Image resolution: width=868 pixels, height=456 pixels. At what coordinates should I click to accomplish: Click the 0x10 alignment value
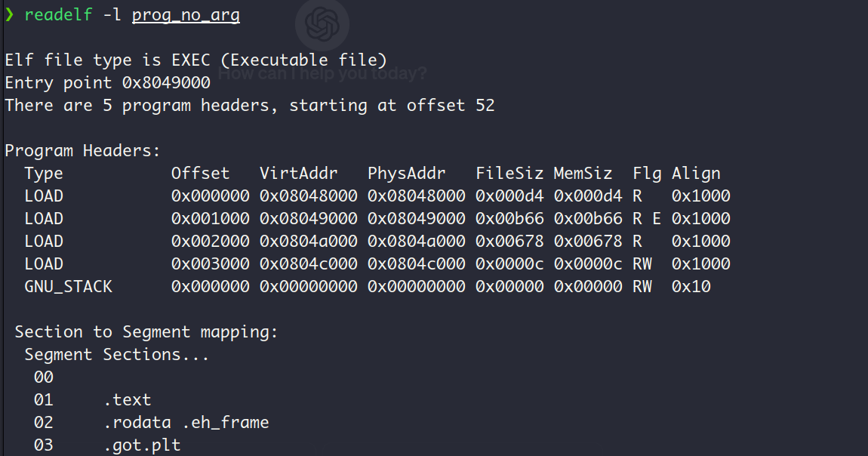click(x=691, y=287)
